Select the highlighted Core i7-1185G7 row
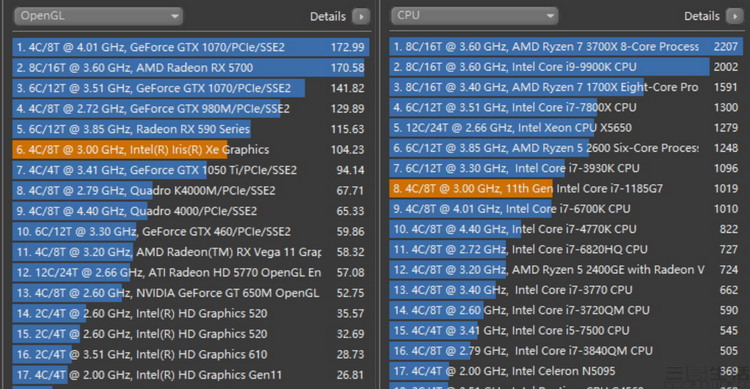Screen dimensions: 750x389 [x=566, y=189]
